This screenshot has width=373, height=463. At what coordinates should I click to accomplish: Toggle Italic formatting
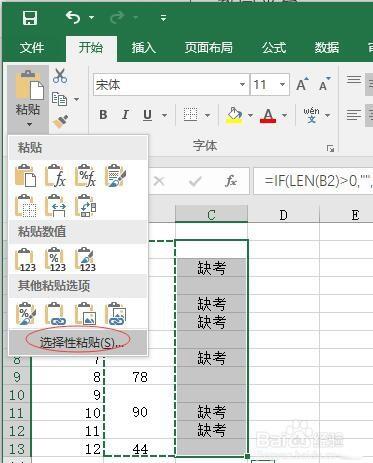[x=125, y=115]
